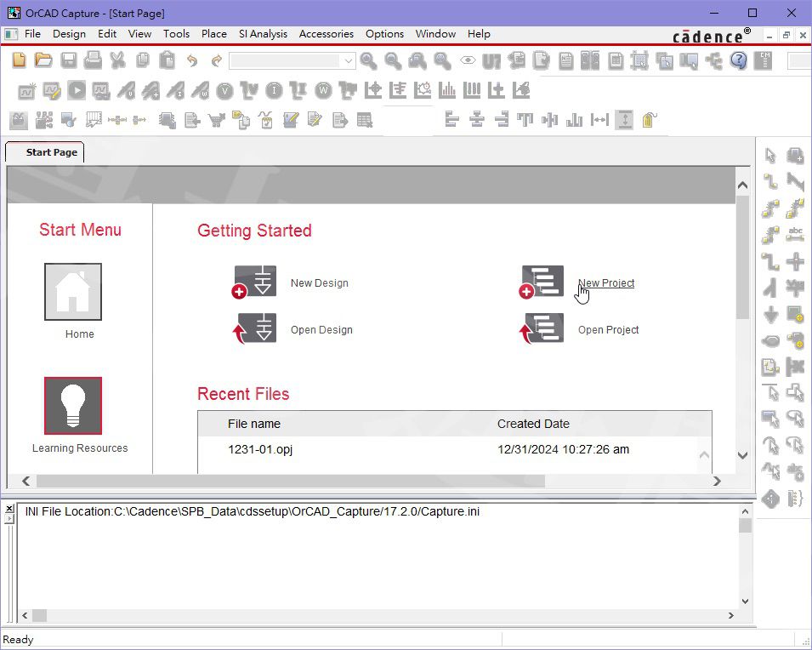The width and height of the screenshot is (812, 650).
Task: Click the File name column header
Action: [x=253, y=424]
